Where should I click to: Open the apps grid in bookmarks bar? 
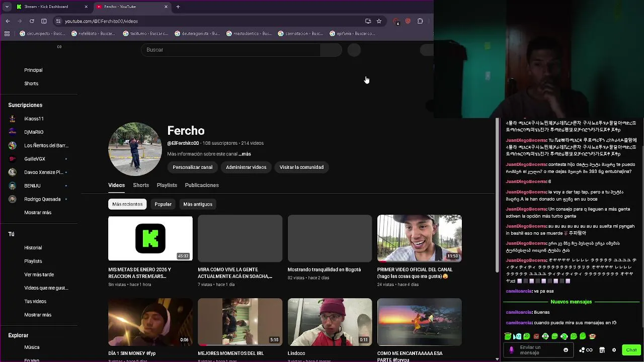click(7, 34)
